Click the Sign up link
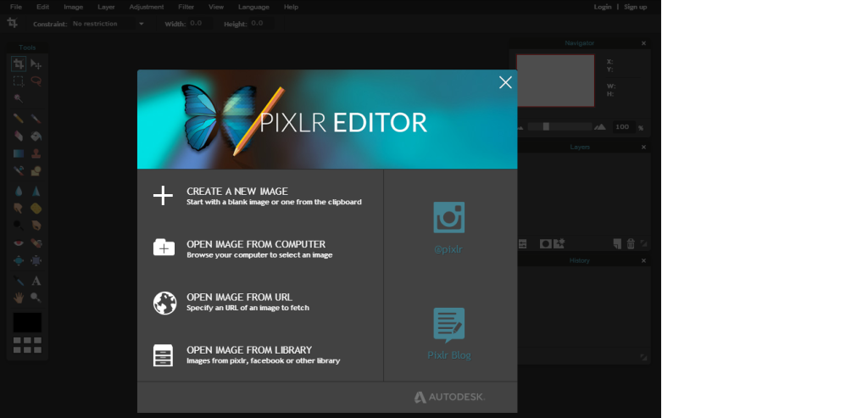 click(635, 7)
